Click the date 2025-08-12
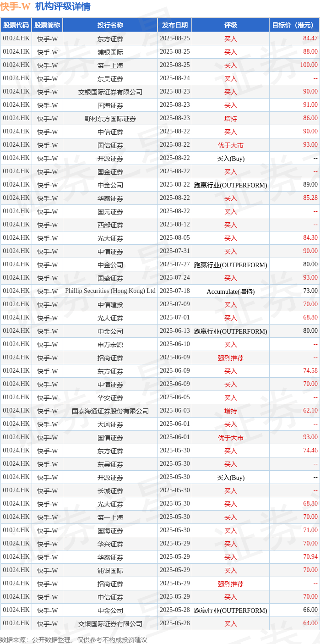The width and height of the screenshot is (320, 644). [x=174, y=225]
